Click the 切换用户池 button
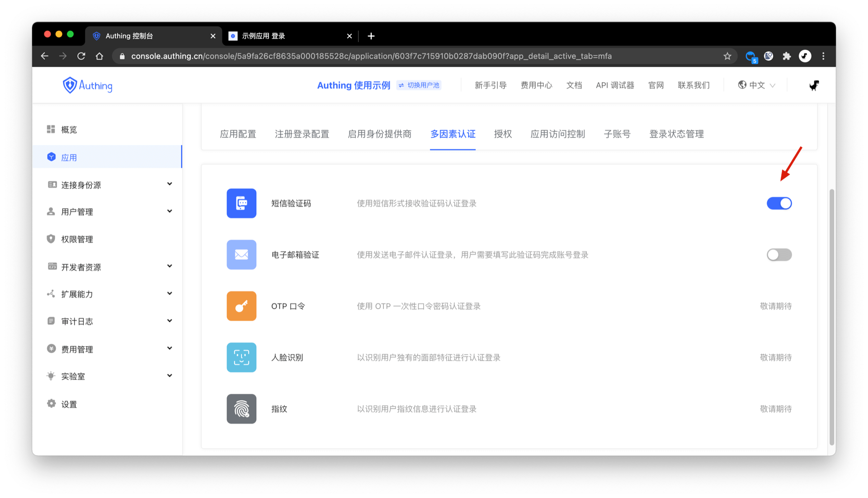Image resolution: width=868 pixels, height=498 pixels. click(x=419, y=85)
